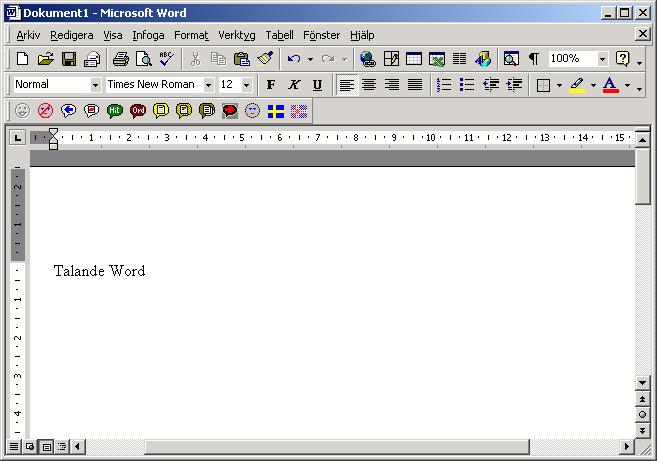The image size is (657, 461).
Task: Open the Format menu
Action: point(191,35)
